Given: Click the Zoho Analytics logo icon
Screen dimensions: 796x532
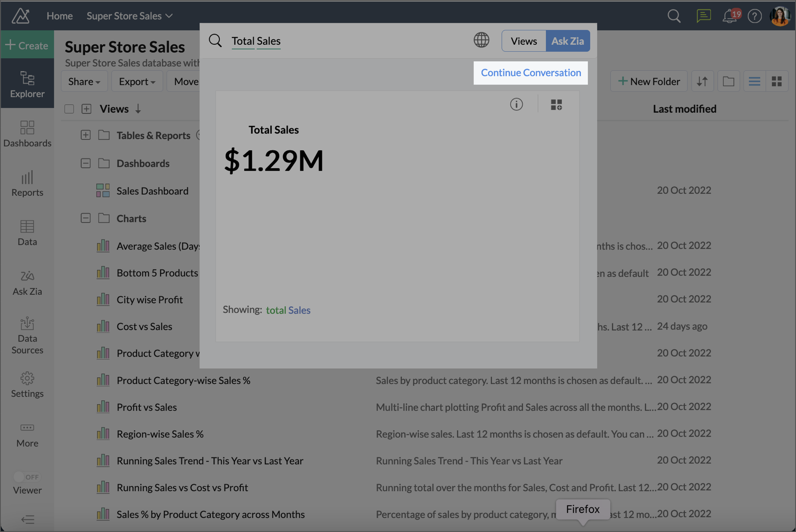Looking at the screenshot, I should [x=20, y=16].
